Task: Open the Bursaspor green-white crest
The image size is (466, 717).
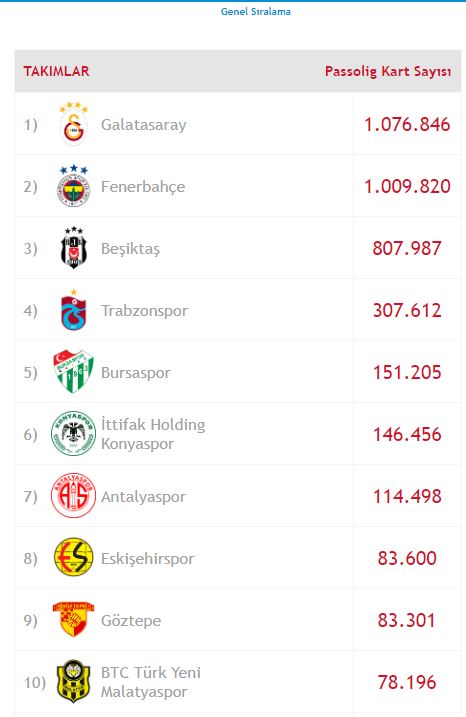Action: coord(73,371)
